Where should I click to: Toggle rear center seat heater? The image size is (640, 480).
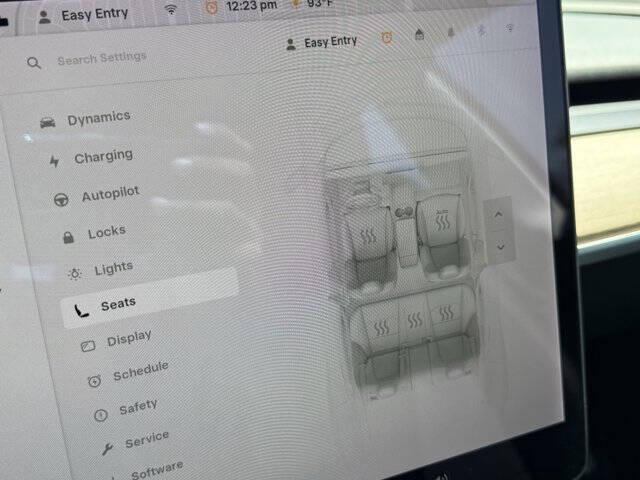(x=415, y=320)
